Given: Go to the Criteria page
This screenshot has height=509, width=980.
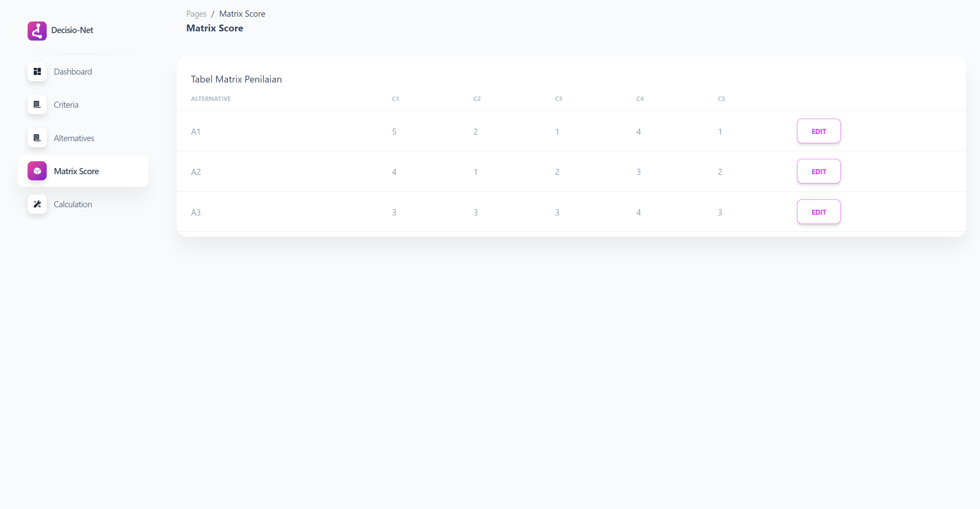Looking at the screenshot, I should [x=66, y=105].
